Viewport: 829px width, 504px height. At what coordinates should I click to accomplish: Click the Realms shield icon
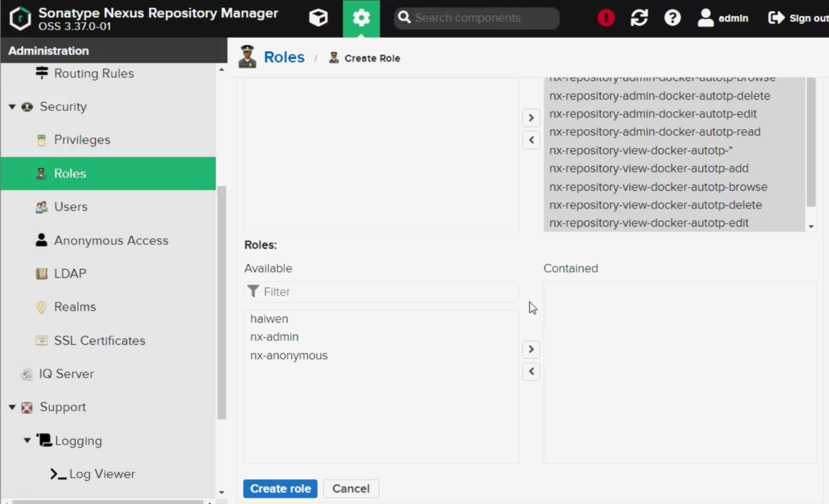pyautogui.click(x=41, y=307)
